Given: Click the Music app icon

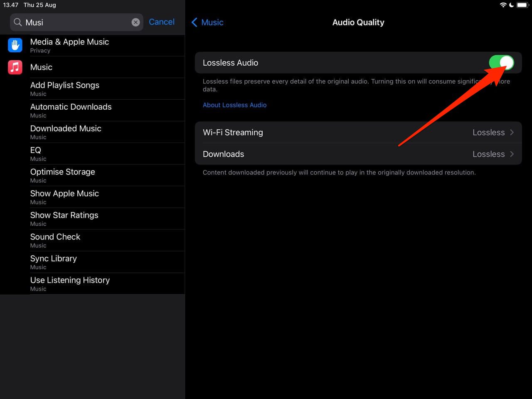Looking at the screenshot, I should 15,67.
